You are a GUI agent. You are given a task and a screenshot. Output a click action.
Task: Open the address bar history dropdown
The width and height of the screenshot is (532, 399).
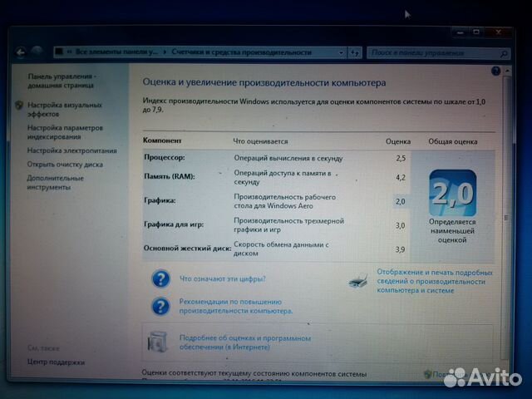341,52
